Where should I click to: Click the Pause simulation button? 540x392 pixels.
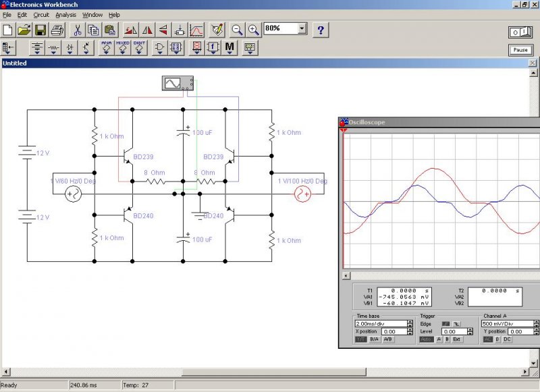coord(520,50)
